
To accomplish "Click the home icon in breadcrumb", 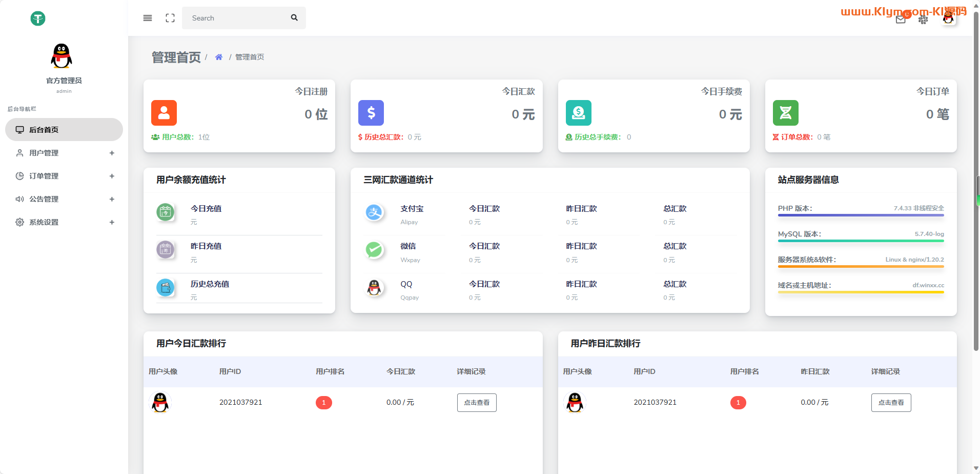I will pos(219,57).
